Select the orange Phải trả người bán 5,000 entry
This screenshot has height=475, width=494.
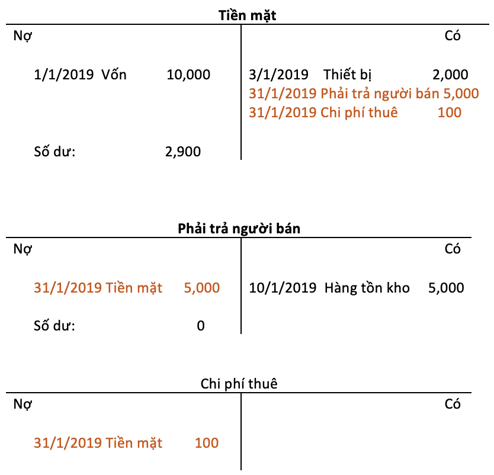[364, 94]
